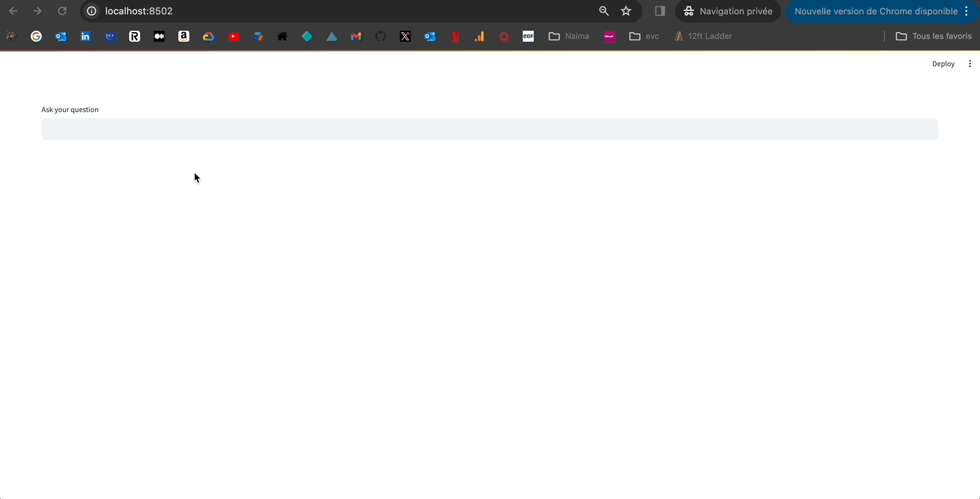Open the GitHub bookmark
980x499 pixels.
pyautogui.click(x=381, y=36)
